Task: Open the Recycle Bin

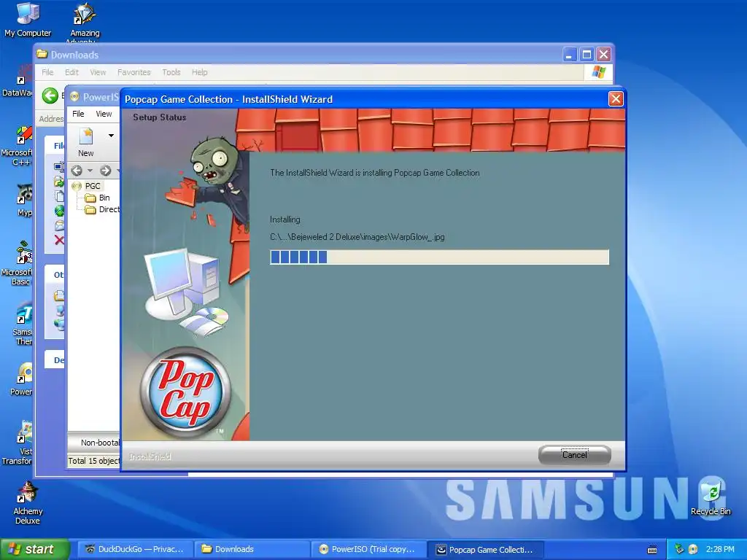Action: (711, 498)
